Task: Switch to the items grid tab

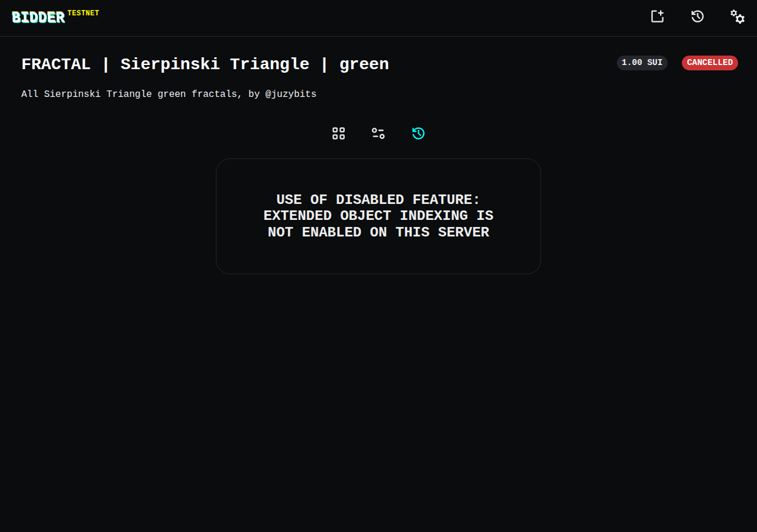Action: click(338, 134)
